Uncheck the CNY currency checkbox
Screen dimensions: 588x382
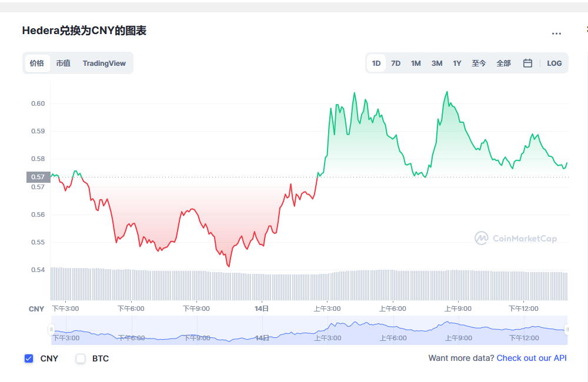point(29,358)
